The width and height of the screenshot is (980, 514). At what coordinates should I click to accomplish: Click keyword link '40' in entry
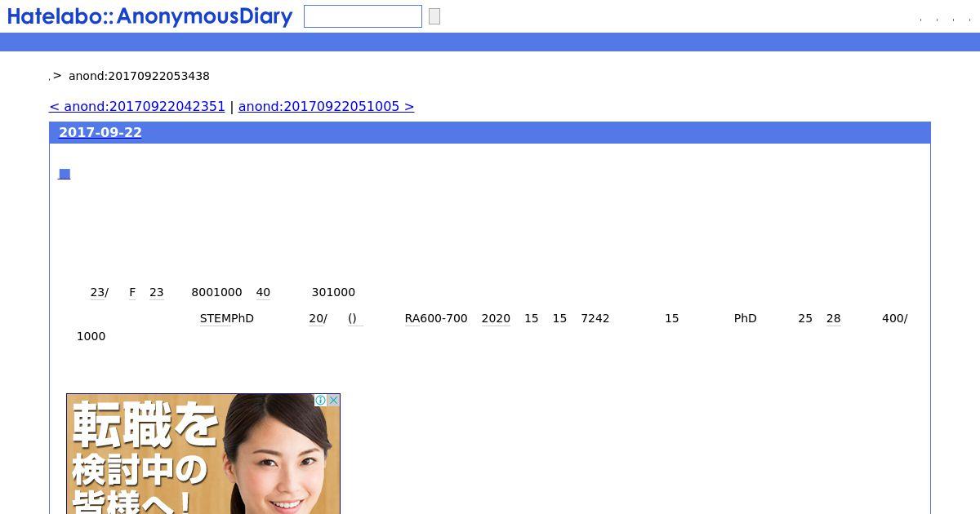coord(263,292)
